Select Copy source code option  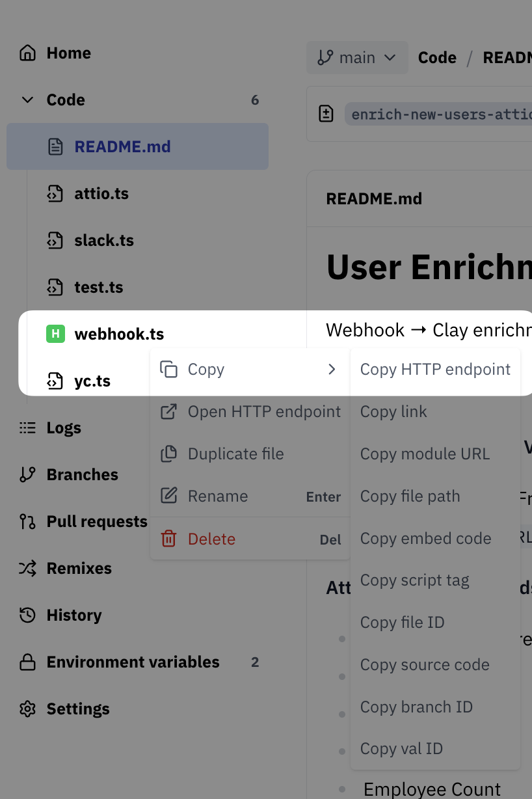point(425,665)
